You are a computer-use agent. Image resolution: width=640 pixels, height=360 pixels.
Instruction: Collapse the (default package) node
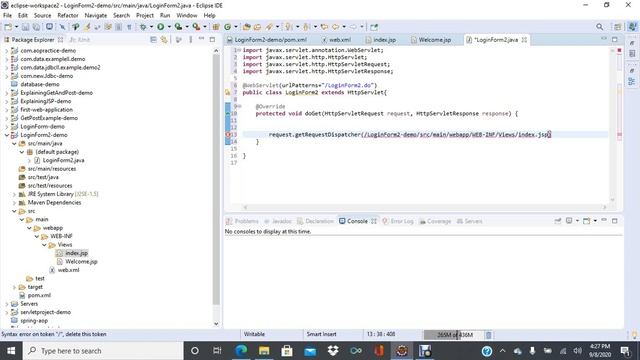(22, 152)
